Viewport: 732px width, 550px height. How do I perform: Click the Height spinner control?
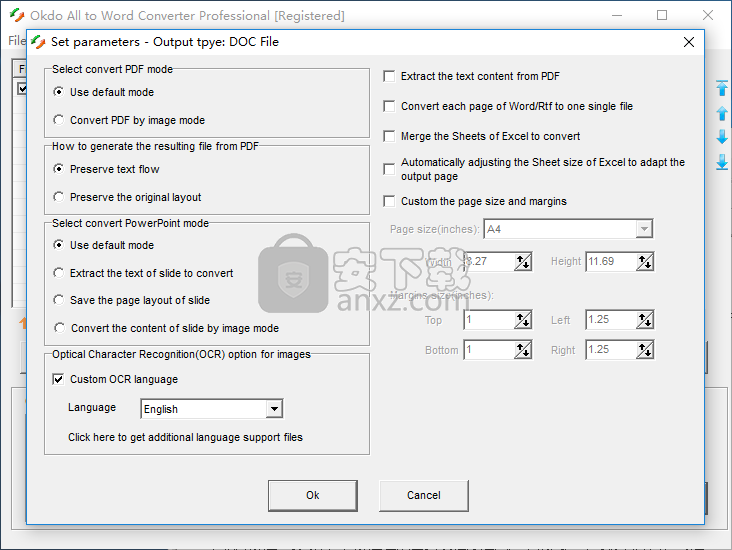(645, 261)
